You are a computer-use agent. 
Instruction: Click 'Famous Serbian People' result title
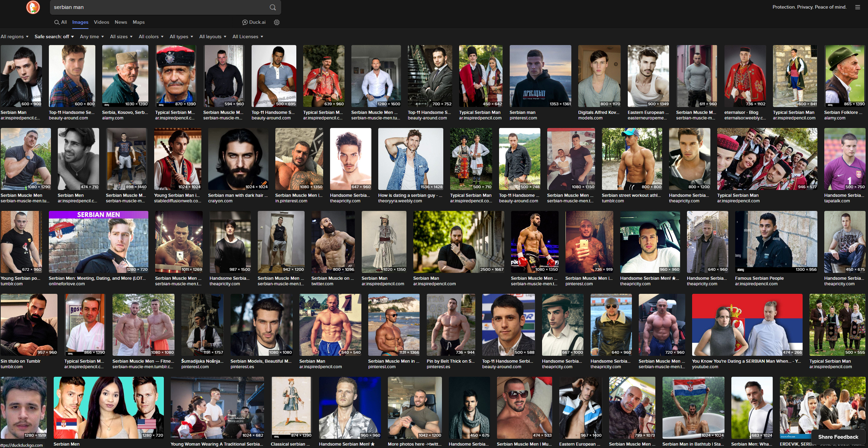[x=759, y=278]
